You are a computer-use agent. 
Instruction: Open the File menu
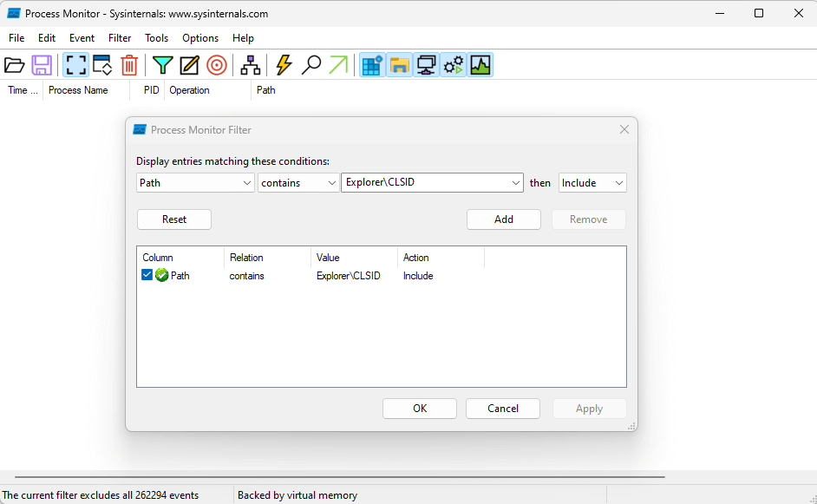click(16, 38)
